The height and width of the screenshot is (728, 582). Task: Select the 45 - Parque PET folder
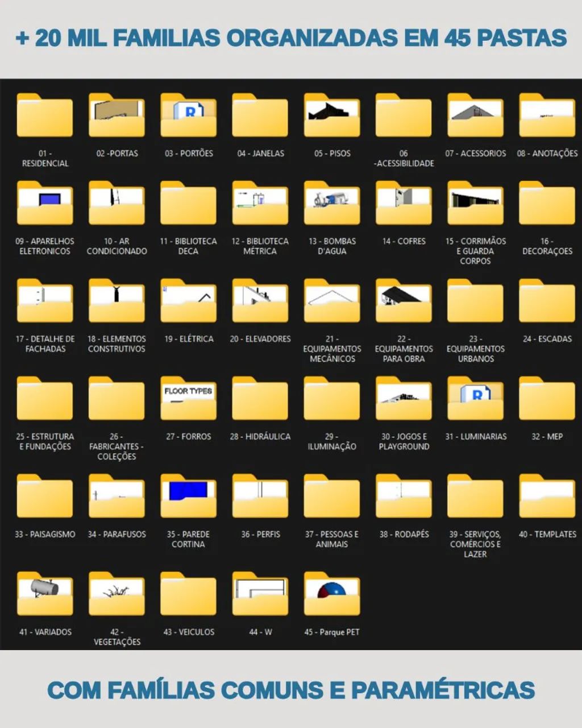click(332, 594)
